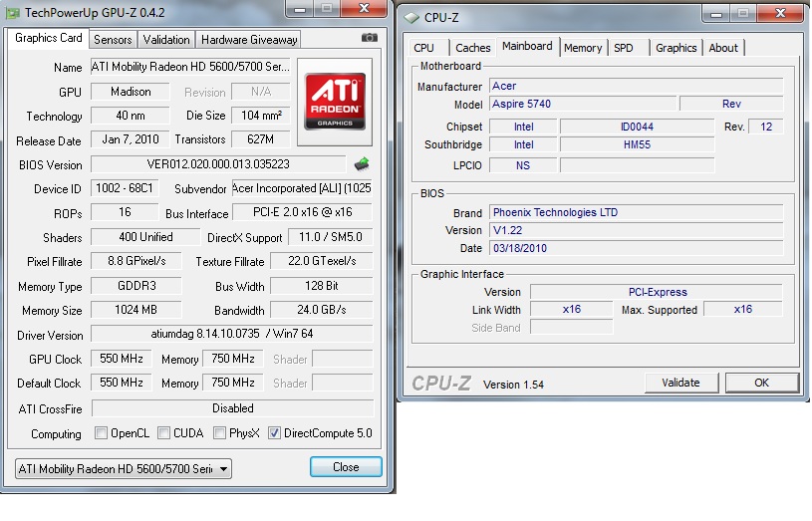Switch to the SPD tab

624,48
